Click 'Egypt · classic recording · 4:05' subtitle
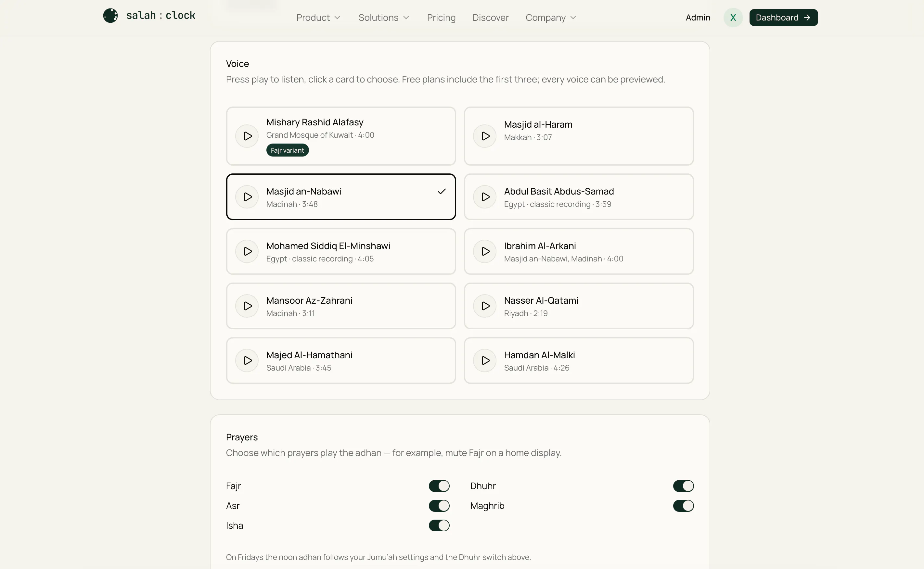Image resolution: width=924 pixels, height=569 pixels. point(320,259)
